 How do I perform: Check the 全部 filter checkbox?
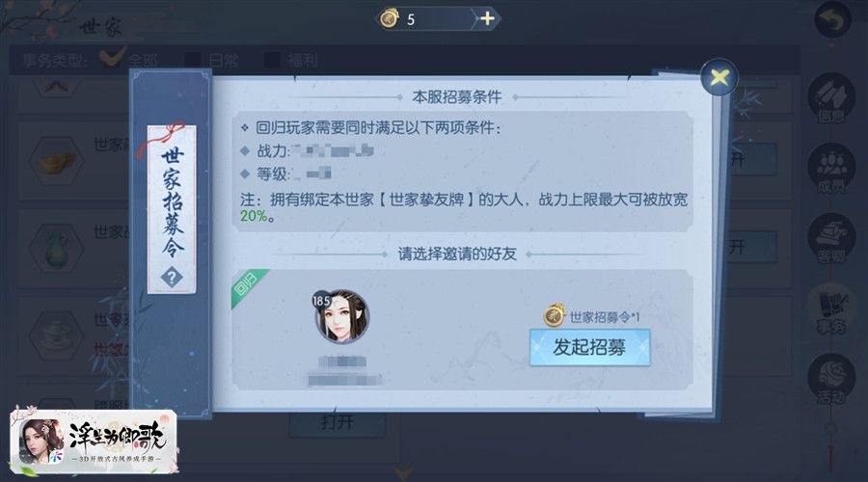click(113, 58)
